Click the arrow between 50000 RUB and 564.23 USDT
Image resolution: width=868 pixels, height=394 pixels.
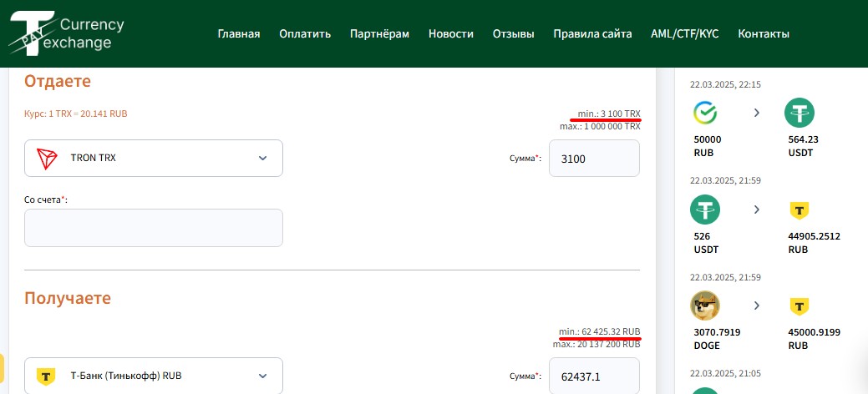756,113
